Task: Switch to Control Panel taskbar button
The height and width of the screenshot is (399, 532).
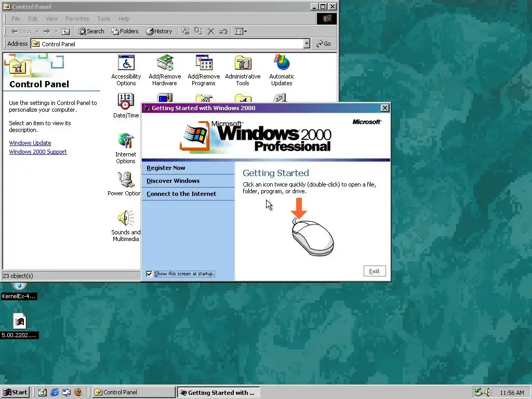Action: (134, 392)
